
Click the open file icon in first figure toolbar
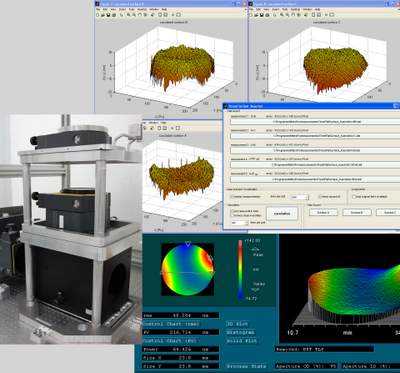click(103, 15)
